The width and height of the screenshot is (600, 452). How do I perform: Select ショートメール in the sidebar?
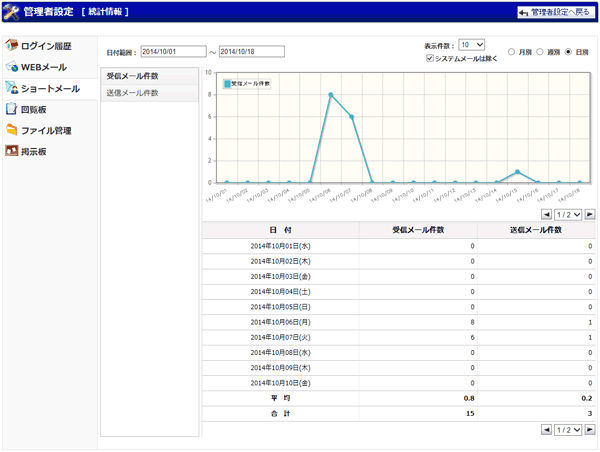point(50,89)
